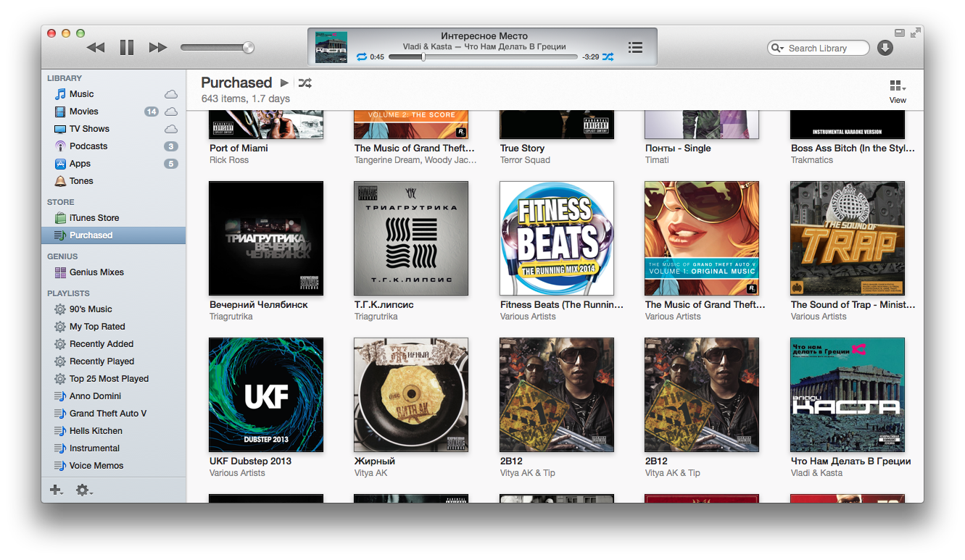965x560 pixels.
Task: Toggle repeat in the now playing display
Action: pyautogui.click(x=362, y=57)
